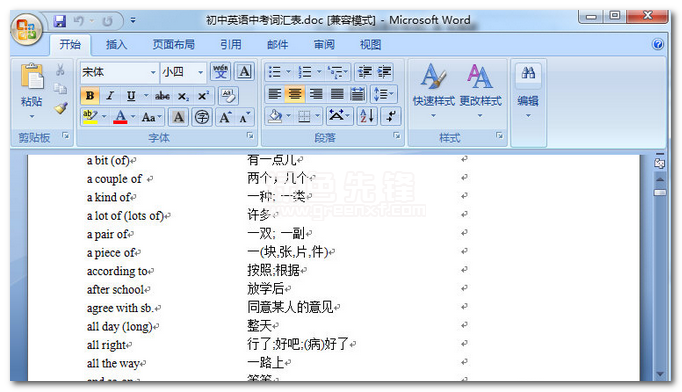The width and height of the screenshot is (682, 392).
Task: Click the Asian layout icon
Action: point(339,116)
